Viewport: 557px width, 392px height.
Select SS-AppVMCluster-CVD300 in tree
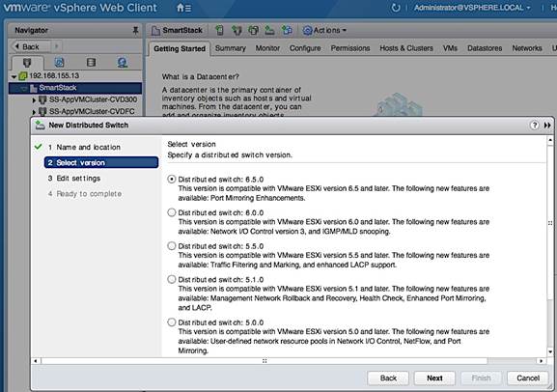[x=93, y=99]
